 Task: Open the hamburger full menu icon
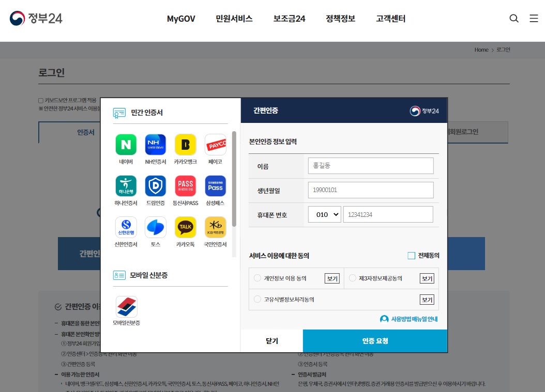tap(534, 19)
